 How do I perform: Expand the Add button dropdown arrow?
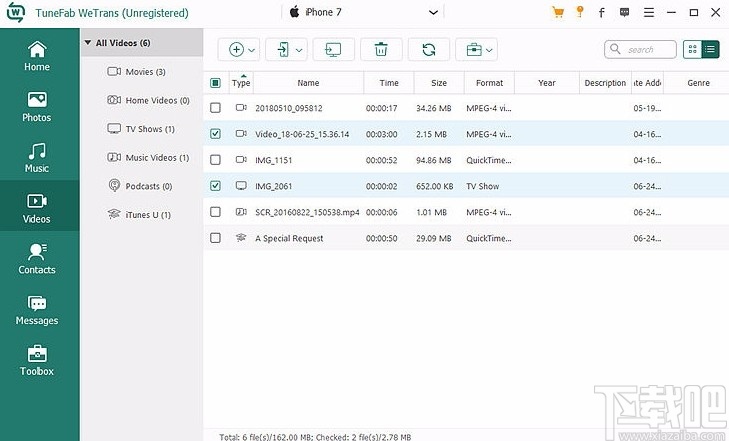pos(252,50)
